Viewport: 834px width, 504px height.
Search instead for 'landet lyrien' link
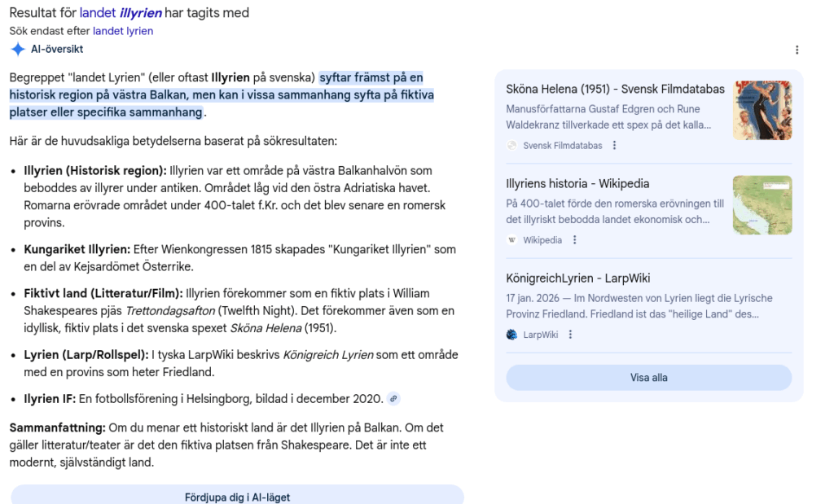coord(123,31)
